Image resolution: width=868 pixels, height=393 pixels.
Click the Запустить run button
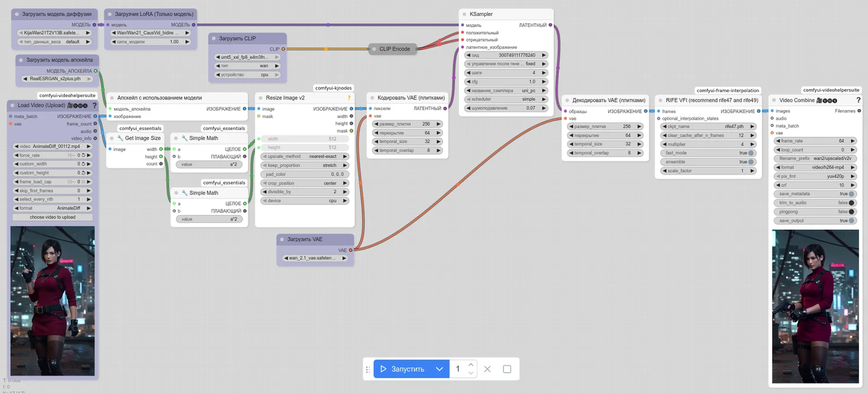[402, 369]
